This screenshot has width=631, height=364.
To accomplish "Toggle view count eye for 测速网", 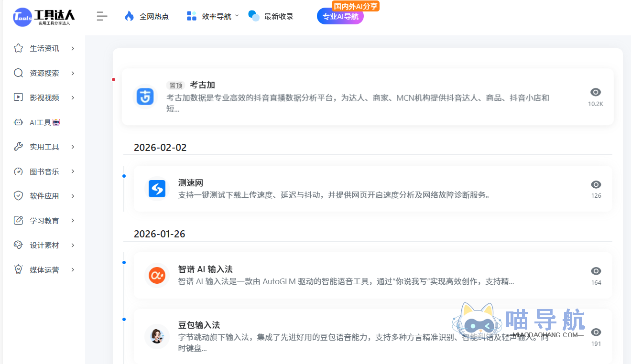I will [x=596, y=184].
